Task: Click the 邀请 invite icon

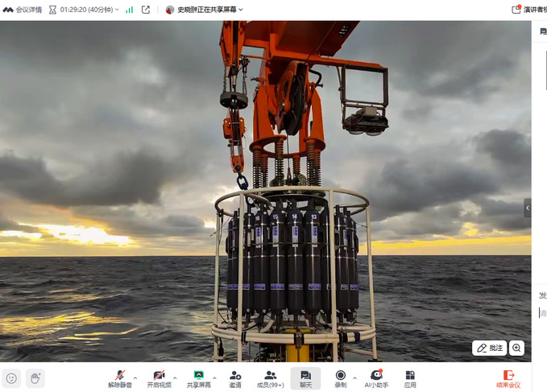Action: (235, 378)
